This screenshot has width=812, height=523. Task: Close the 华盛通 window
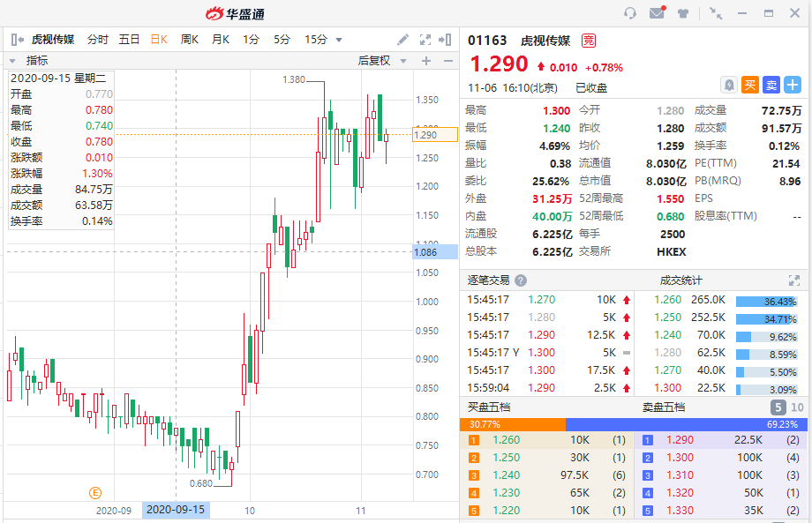click(x=795, y=13)
